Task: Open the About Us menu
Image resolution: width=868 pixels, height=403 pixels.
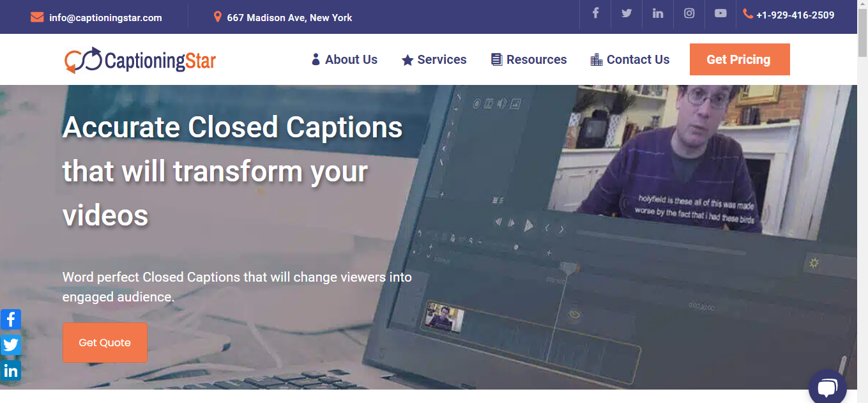Action: 344,59
